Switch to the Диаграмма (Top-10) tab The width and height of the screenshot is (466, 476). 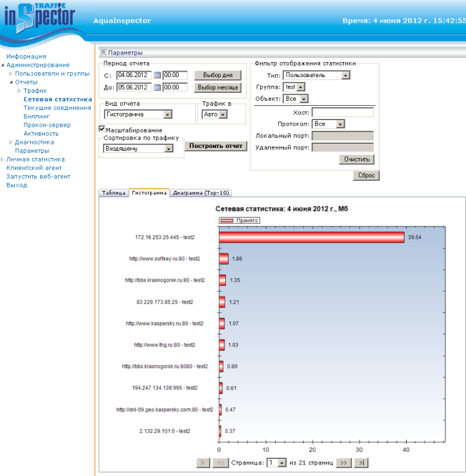click(201, 193)
